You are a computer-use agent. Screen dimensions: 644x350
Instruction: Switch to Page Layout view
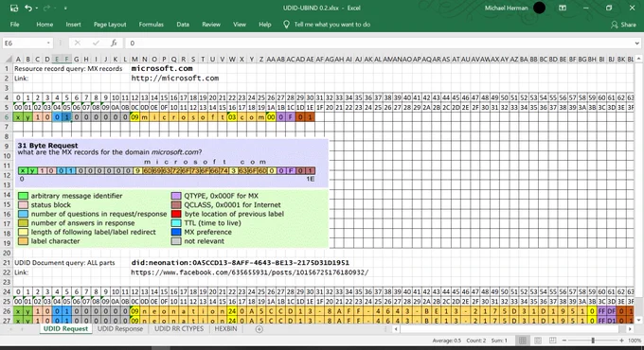[538, 341]
